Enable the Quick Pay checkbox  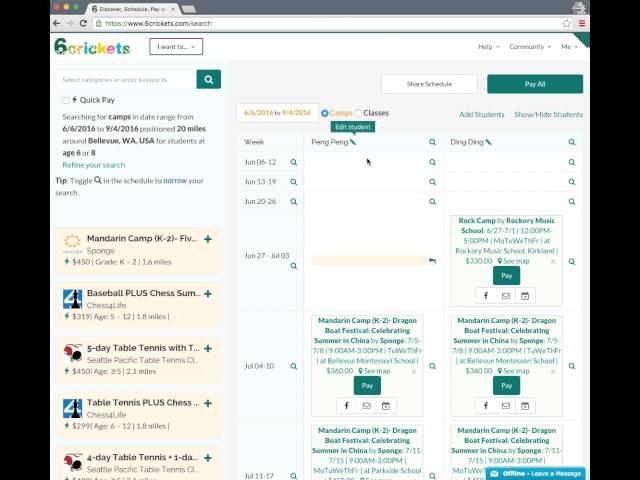coord(65,100)
